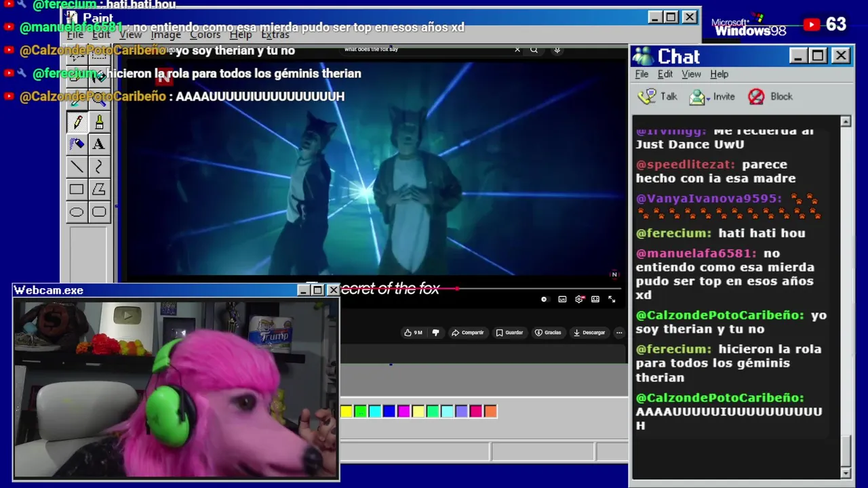The height and width of the screenshot is (488, 868).
Task: Click the Chat scrollbar up arrow
Action: click(x=846, y=121)
